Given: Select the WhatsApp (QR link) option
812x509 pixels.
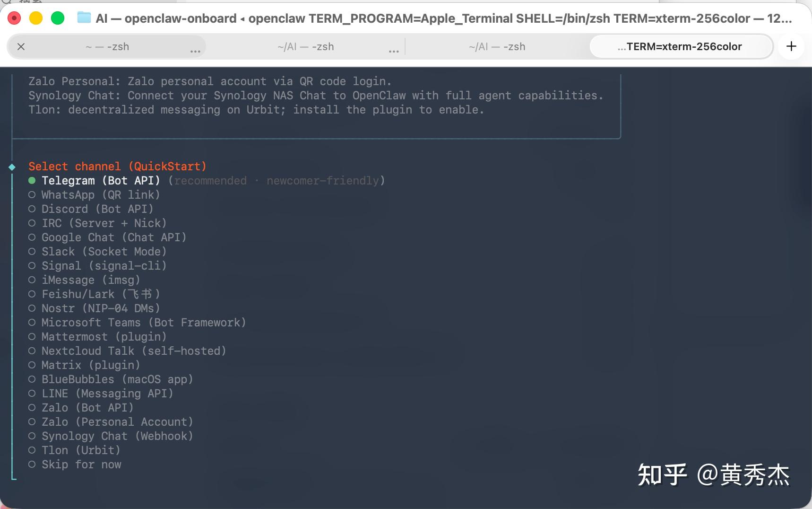Looking at the screenshot, I should [x=94, y=195].
